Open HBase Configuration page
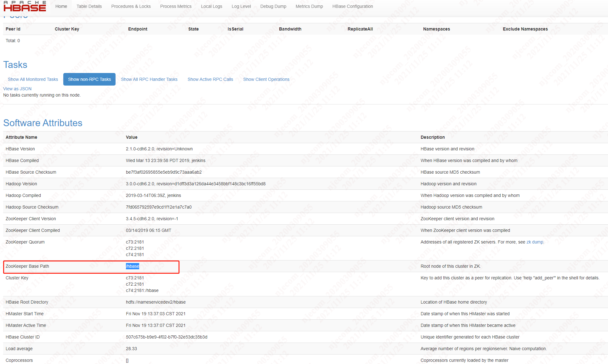 click(x=352, y=6)
